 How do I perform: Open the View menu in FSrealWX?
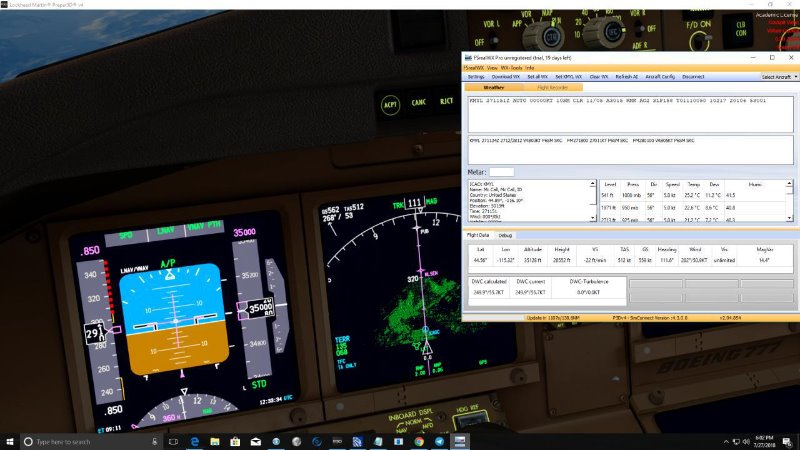point(492,68)
